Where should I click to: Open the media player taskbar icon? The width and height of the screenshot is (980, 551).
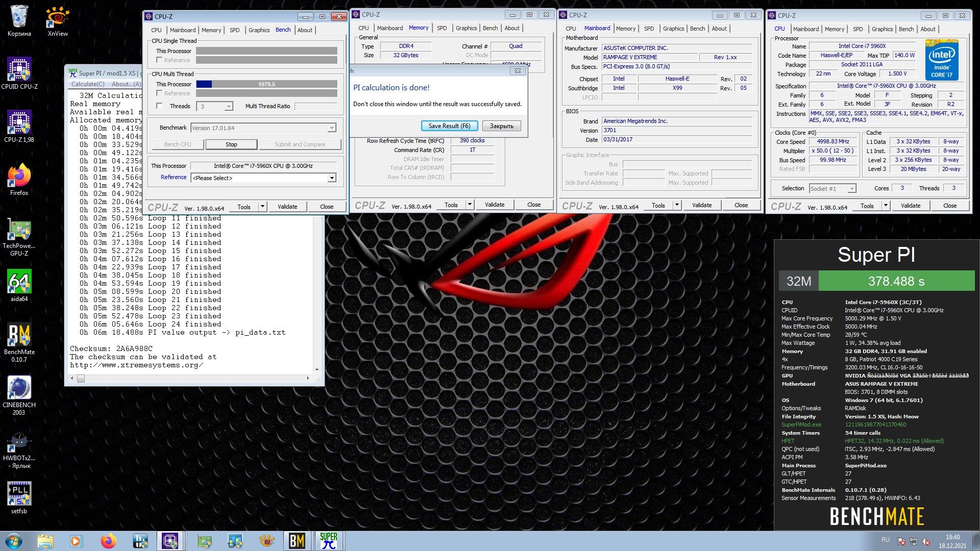click(x=76, y=541)
